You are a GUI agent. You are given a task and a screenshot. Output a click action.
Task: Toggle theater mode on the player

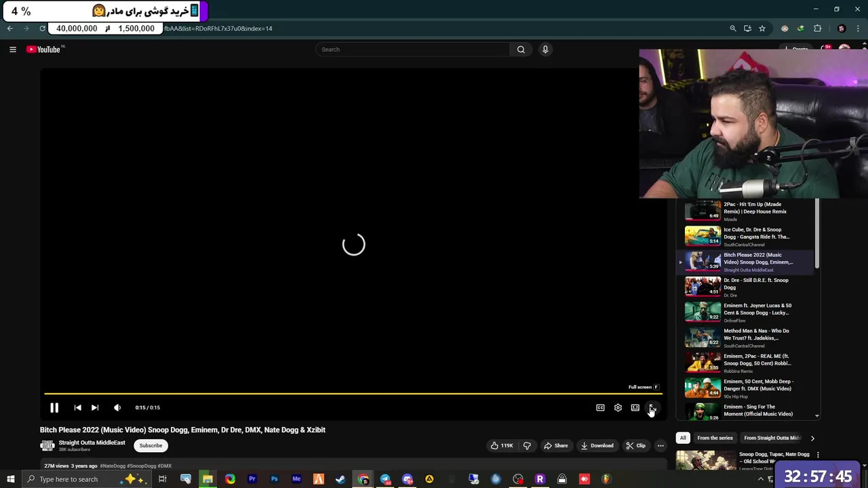[x=635, y=407]
